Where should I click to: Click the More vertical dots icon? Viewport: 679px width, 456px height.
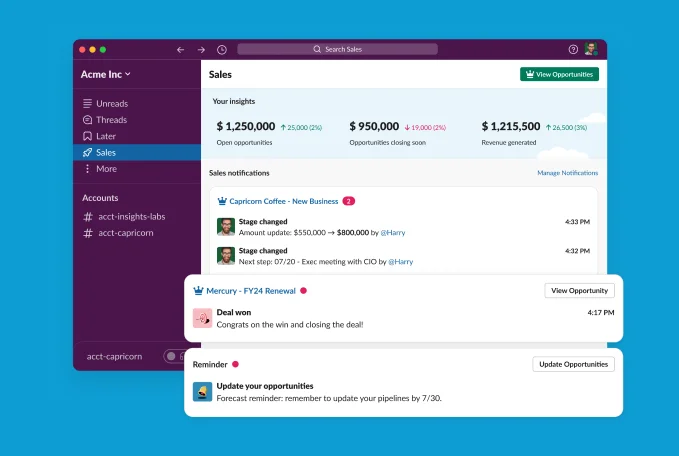pyautogui.click(x=87, y=169)
